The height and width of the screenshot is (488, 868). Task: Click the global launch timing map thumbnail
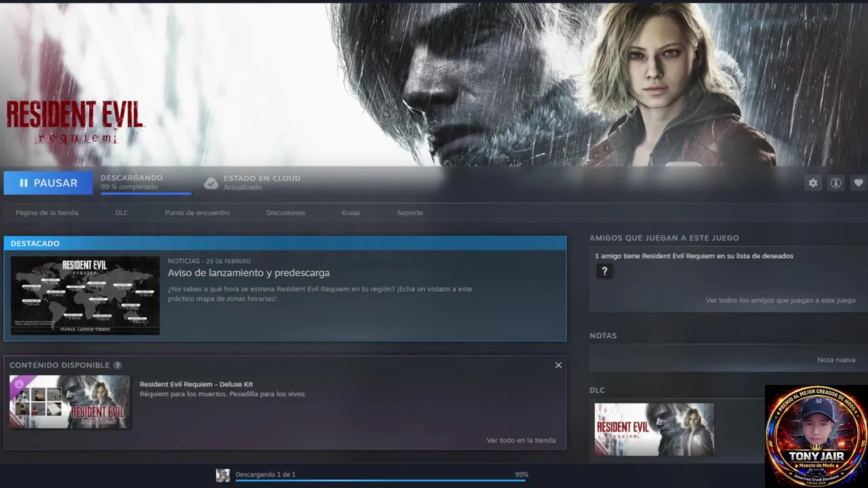(85, 296)
